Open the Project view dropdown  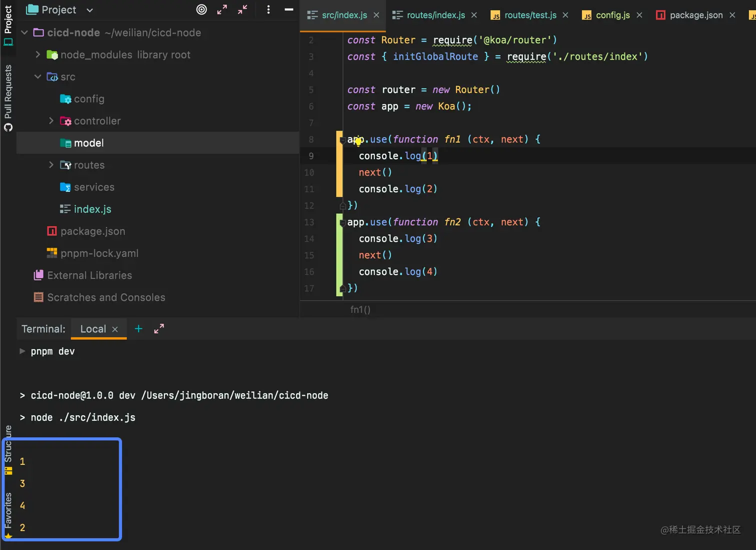[x=89, y=10]
